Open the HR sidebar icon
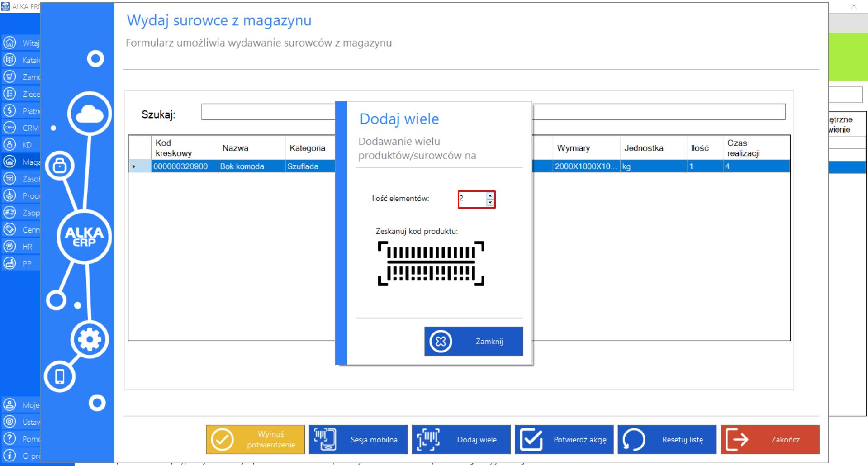Viewport: 868px width, 466px height. click(9, 246)
